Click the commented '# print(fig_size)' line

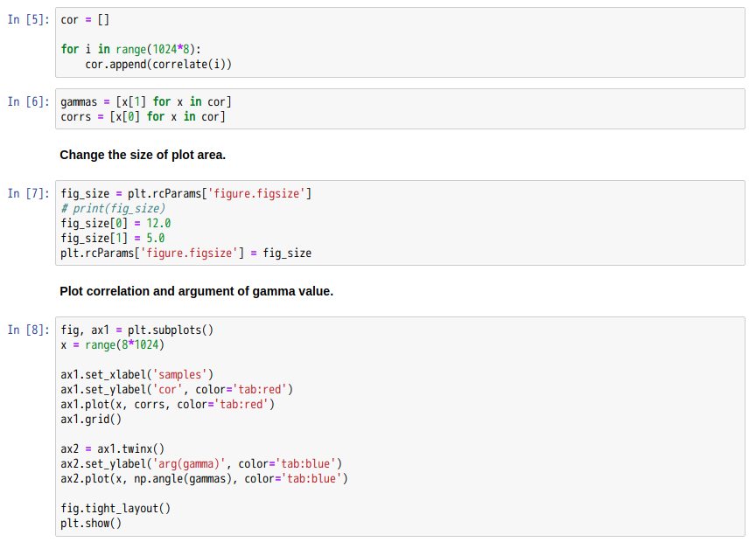click(x=113, y=209)
